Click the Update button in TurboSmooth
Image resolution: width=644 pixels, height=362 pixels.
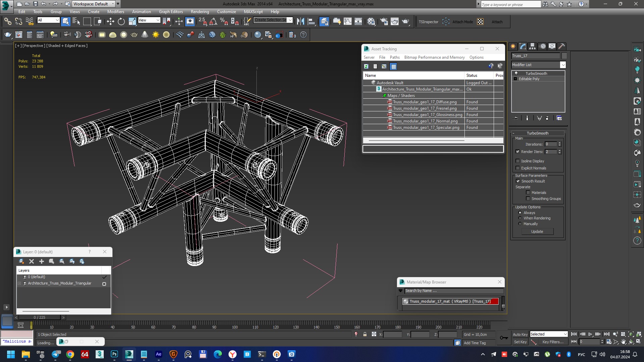coord(537,231)
